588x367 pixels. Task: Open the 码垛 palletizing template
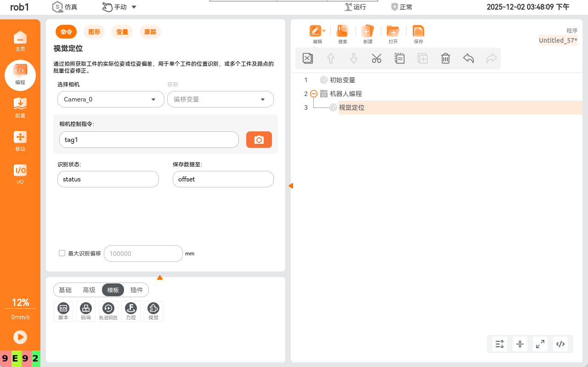click(86, 311)
